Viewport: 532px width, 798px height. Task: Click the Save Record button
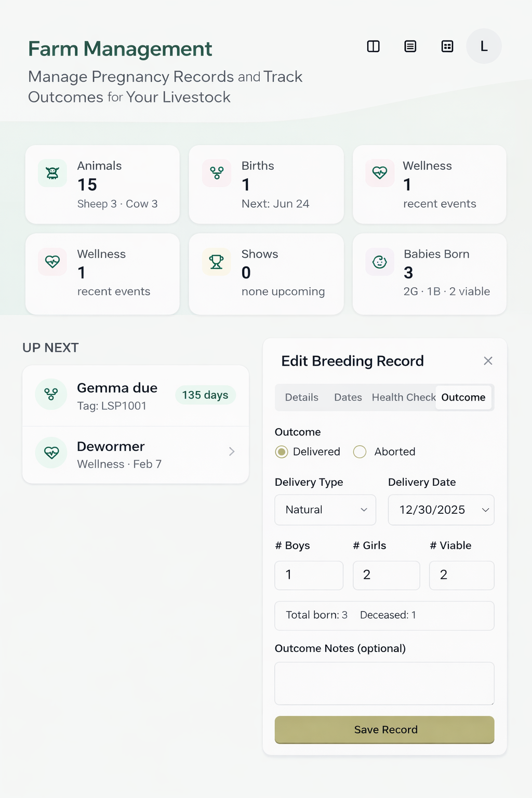[384, 729]
